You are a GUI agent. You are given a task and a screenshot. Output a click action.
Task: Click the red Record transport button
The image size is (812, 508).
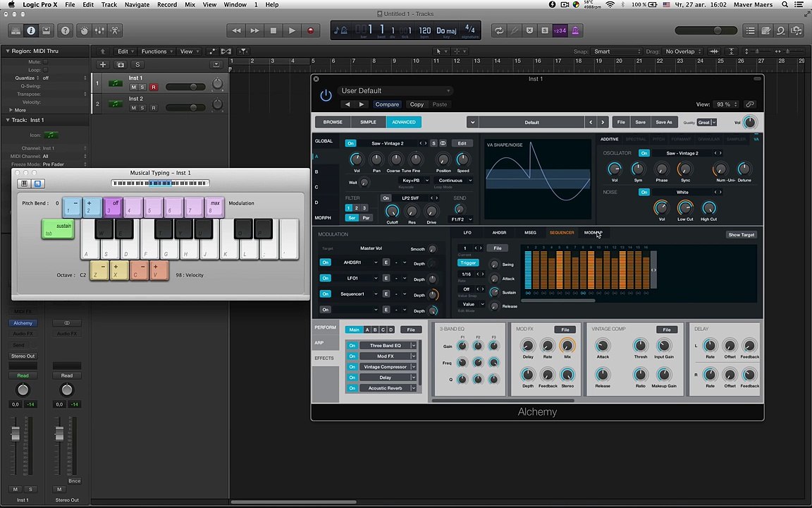(x=311, y=30)
